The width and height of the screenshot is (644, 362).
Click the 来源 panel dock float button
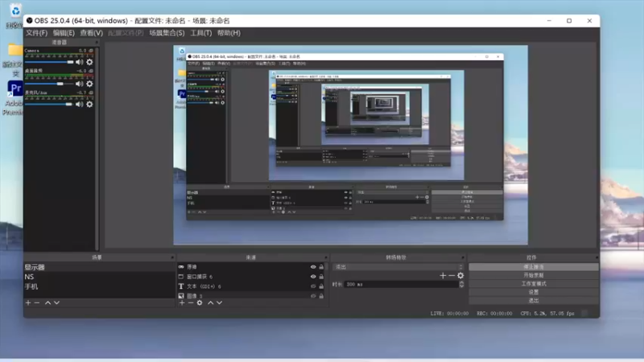pos(326,257)
